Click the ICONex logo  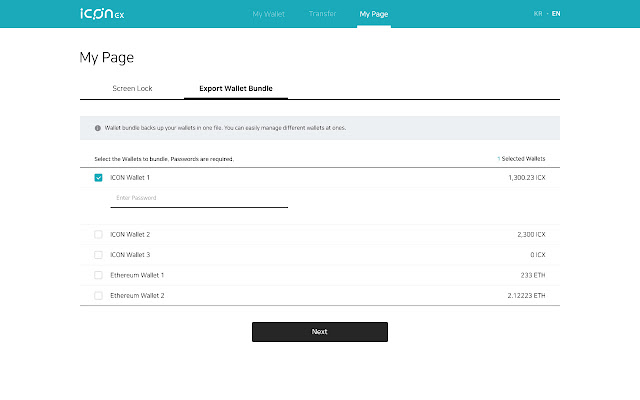(101, 14)
